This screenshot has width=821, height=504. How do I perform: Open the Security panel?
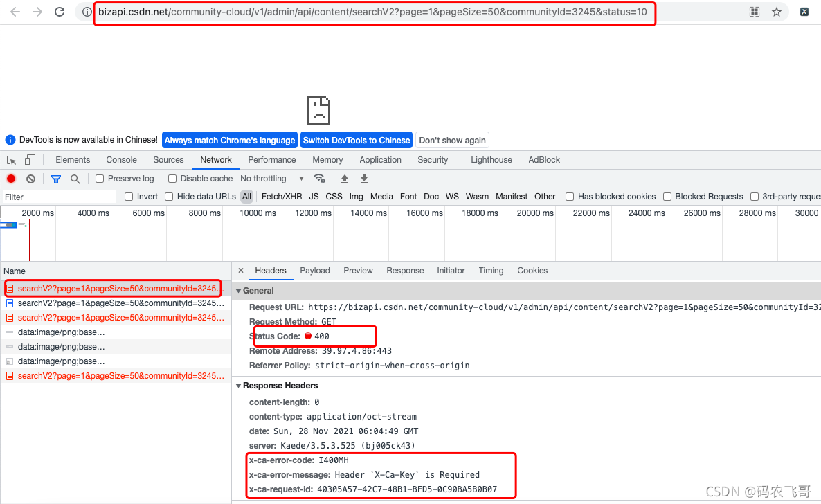coord(433,160)
